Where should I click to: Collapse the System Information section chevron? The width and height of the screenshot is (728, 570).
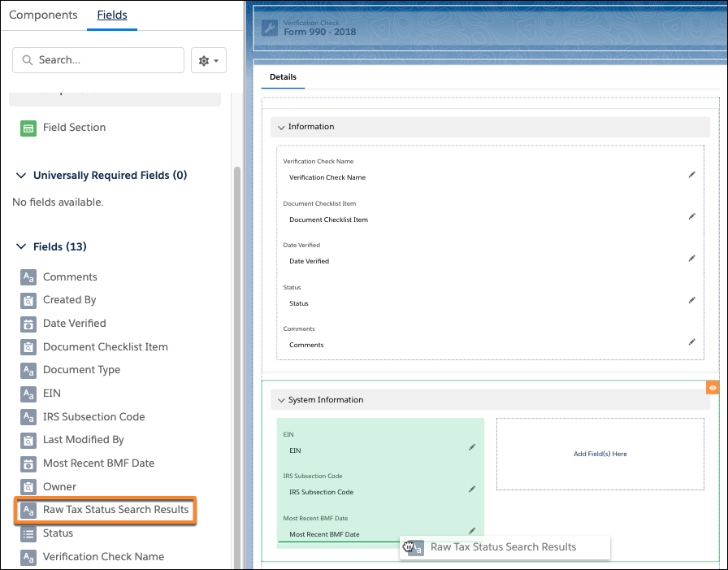[281, 400]
